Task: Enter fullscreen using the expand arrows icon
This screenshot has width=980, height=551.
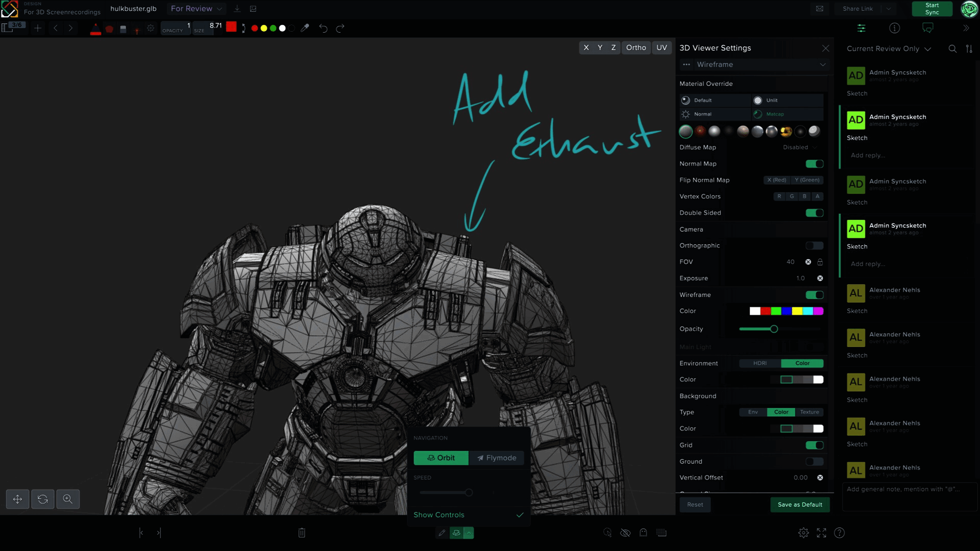Action: [821, 532]
